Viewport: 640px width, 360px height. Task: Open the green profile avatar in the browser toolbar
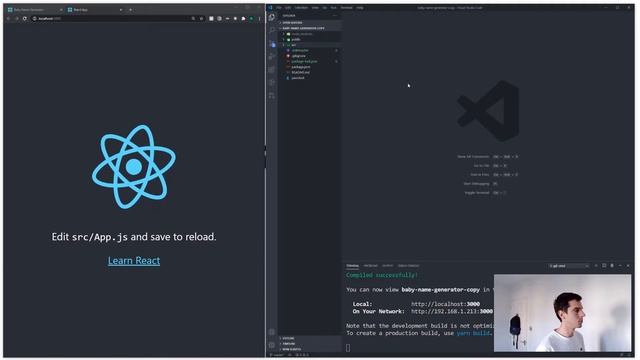[251, 18]
